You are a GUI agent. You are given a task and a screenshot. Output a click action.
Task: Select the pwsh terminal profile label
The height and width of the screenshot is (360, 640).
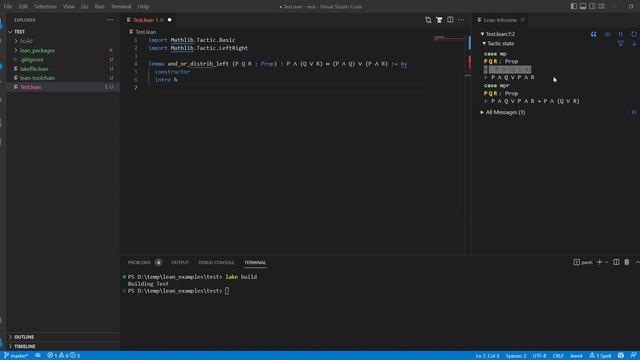pos(583,262)
